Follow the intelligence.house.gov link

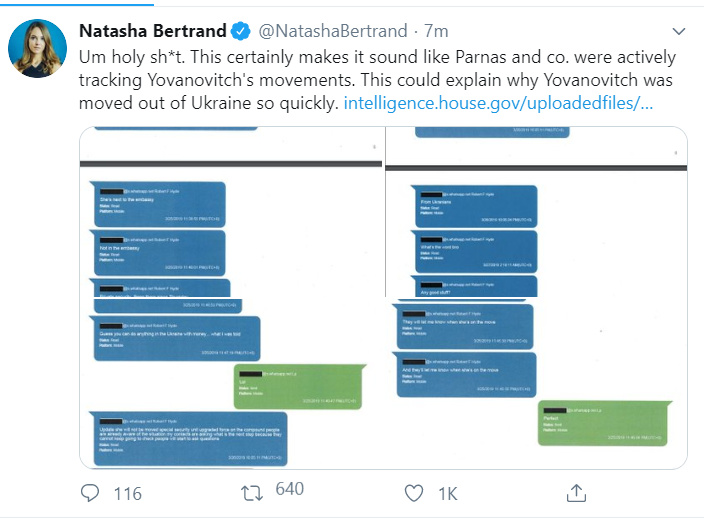(498, 104)
